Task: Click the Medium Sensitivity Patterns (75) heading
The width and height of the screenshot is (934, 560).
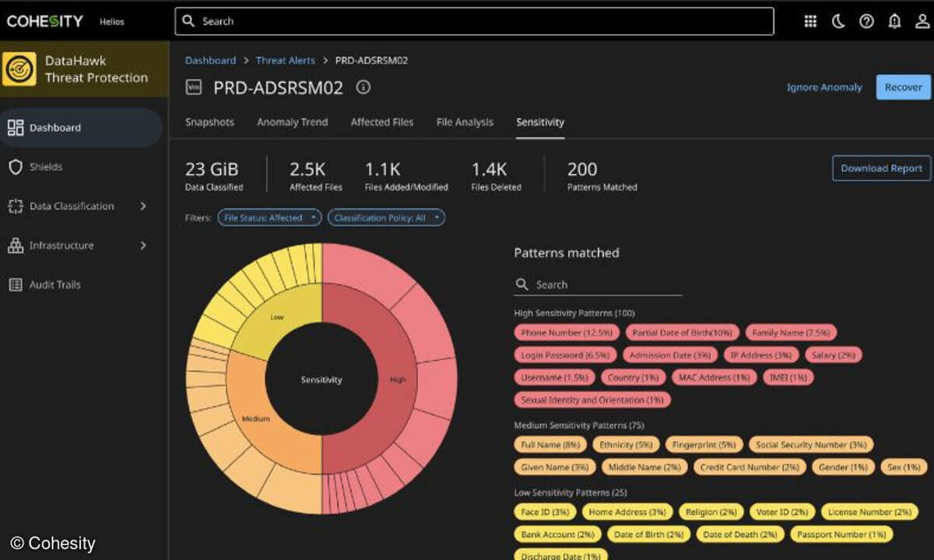Action: pyautogui.click(x=579, y=425)
